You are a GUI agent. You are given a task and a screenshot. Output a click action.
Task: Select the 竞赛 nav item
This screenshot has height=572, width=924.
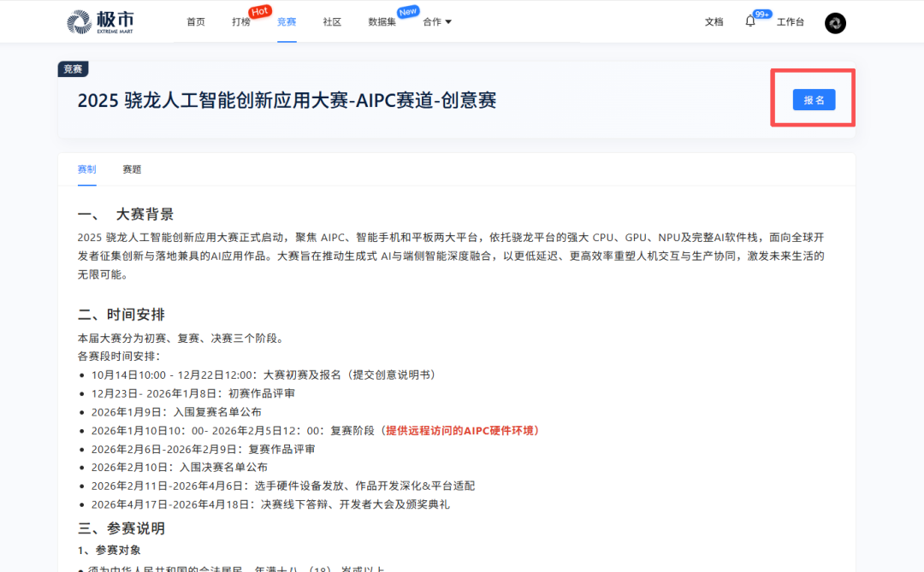287,21
